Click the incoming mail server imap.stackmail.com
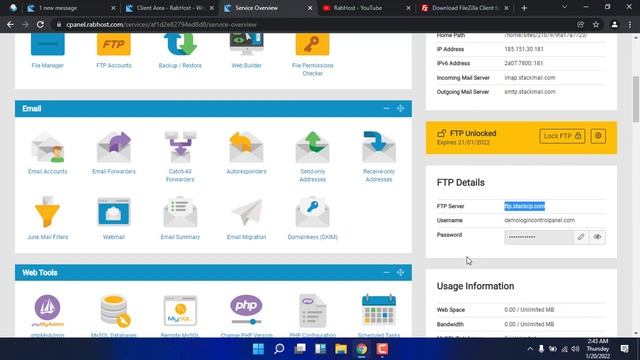 (x=529, y=78)
